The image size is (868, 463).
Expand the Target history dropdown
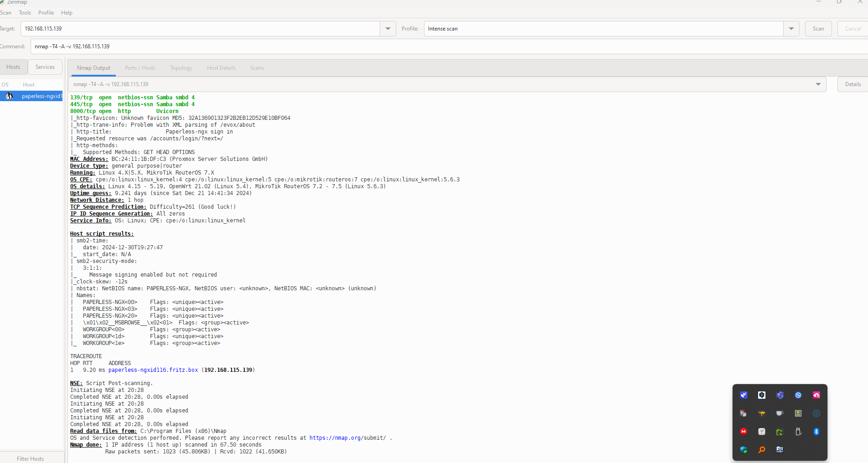(388, 29)
